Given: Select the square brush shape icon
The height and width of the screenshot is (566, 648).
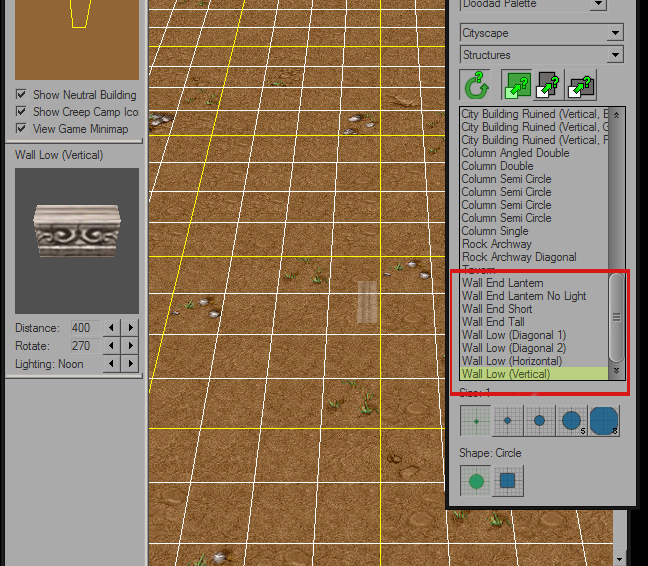Looking at the screenshot, I should (507, 480).
